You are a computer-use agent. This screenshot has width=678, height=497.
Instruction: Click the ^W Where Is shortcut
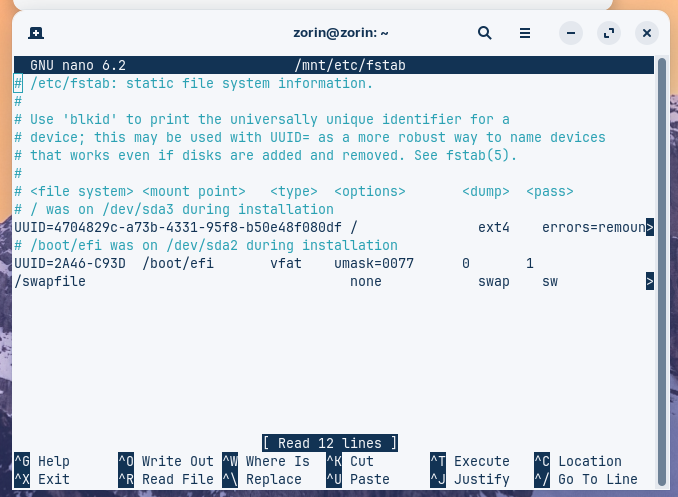pos(266,461)
